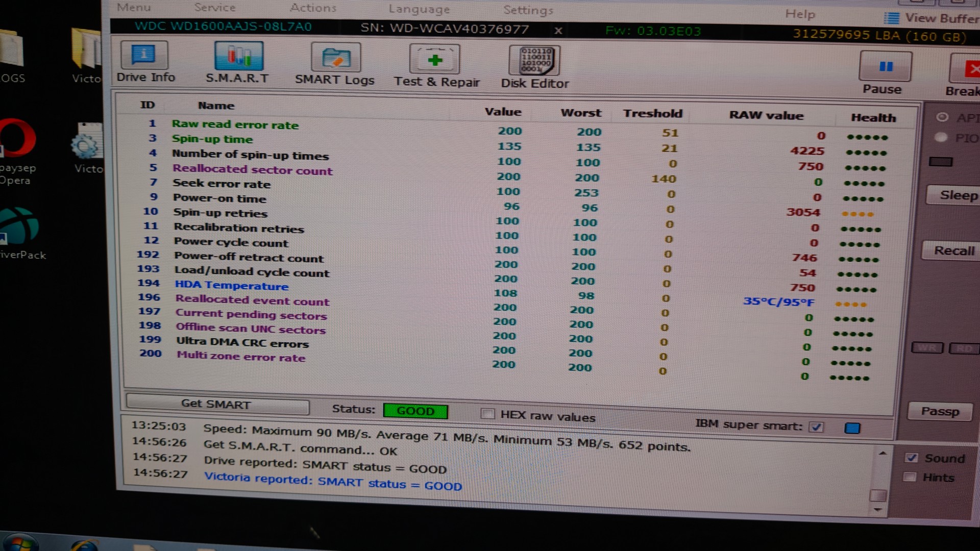Screen dimensions: 980x551
Task: Open the Service menu
Action: 215,8
